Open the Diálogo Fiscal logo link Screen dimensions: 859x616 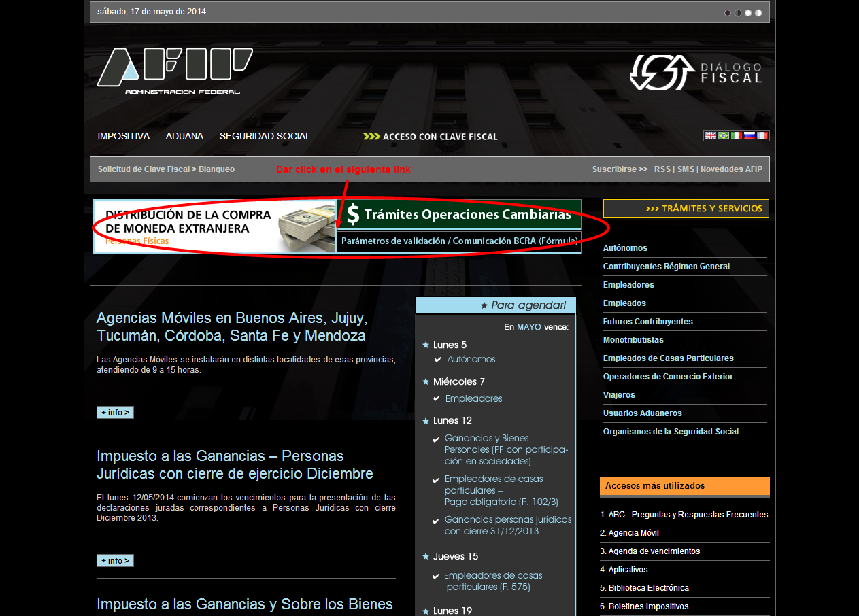tap(696, 72)
